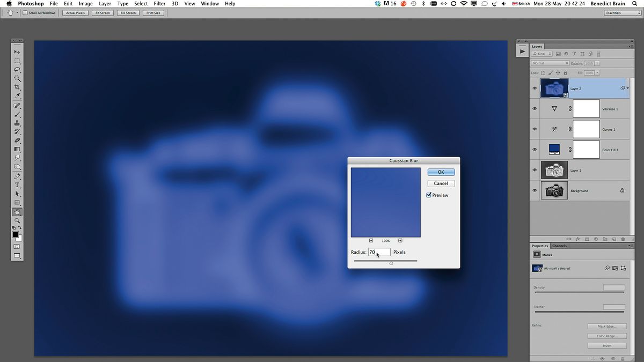Select the Move tool
This screenshot has height=362, width=644.
click(x=17, y=52)
